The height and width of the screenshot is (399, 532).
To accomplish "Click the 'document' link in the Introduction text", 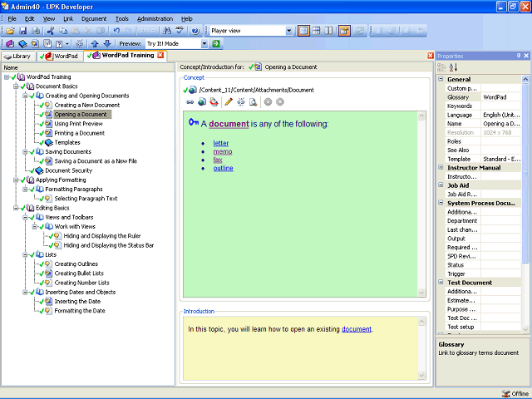I will 357,329.
